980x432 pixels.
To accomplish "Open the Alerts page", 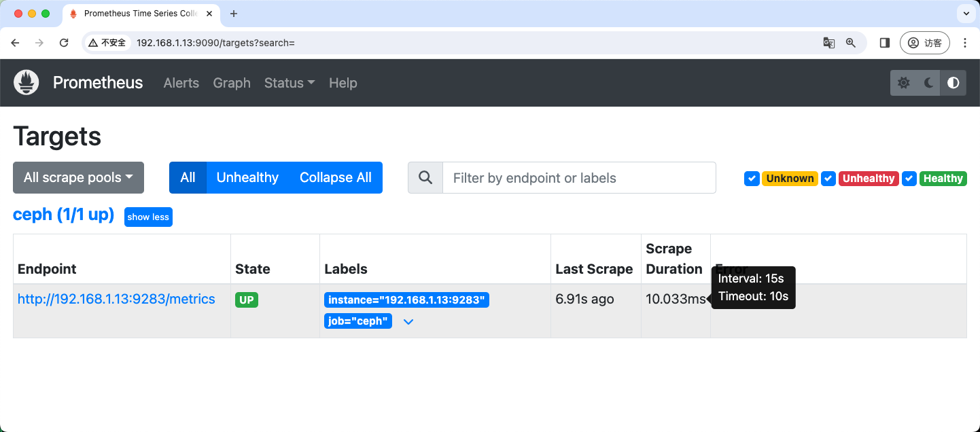I will [x=181, y=83].
